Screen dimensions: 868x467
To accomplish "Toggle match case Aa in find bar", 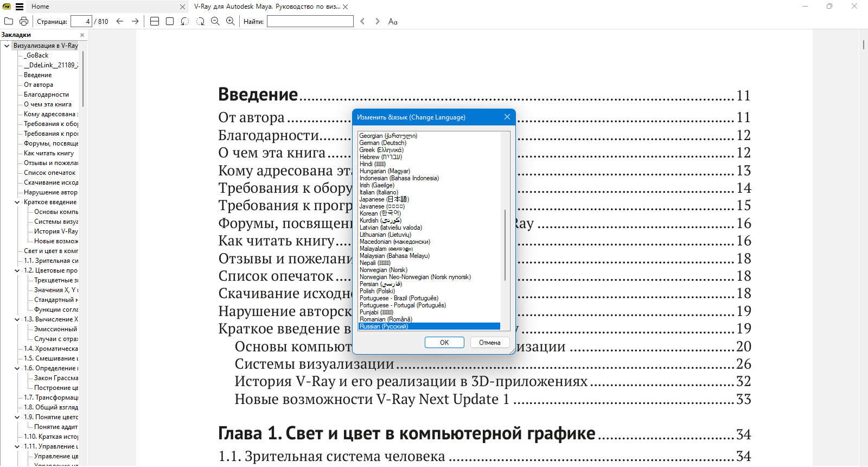I will (393, 21).
